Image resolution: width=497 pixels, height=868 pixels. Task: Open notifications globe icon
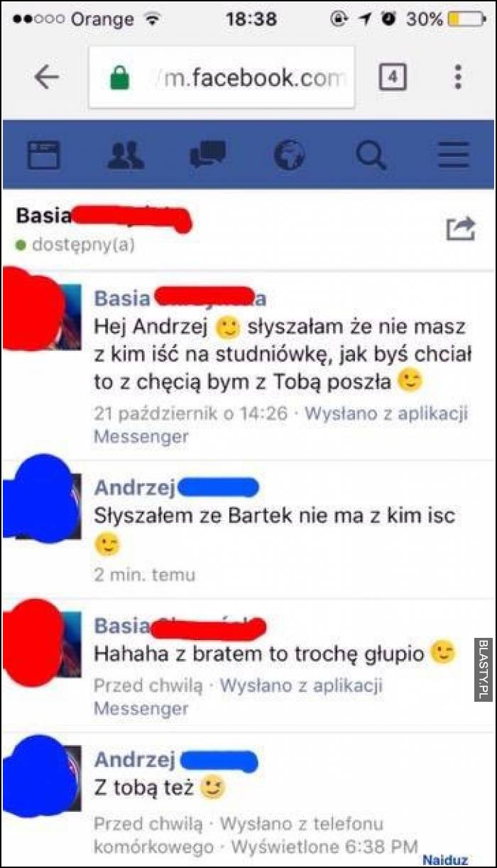[290, 154]
